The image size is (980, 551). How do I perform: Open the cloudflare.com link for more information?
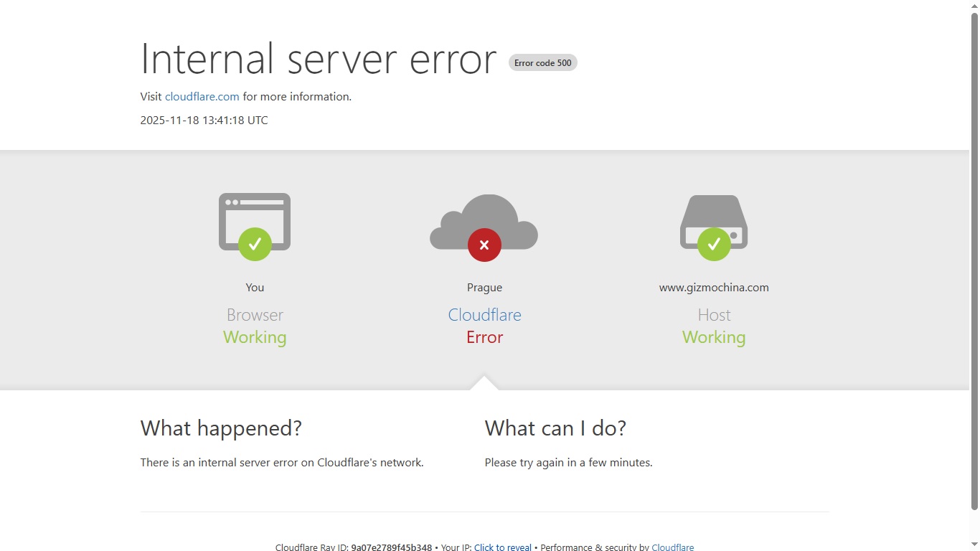click(202, 97)
